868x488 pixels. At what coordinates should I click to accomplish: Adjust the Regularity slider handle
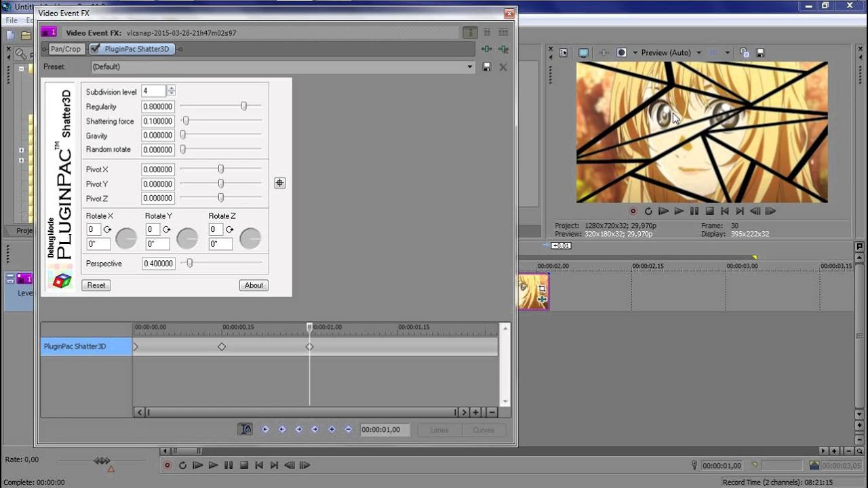pyautogui.click(x=243, y=106)
